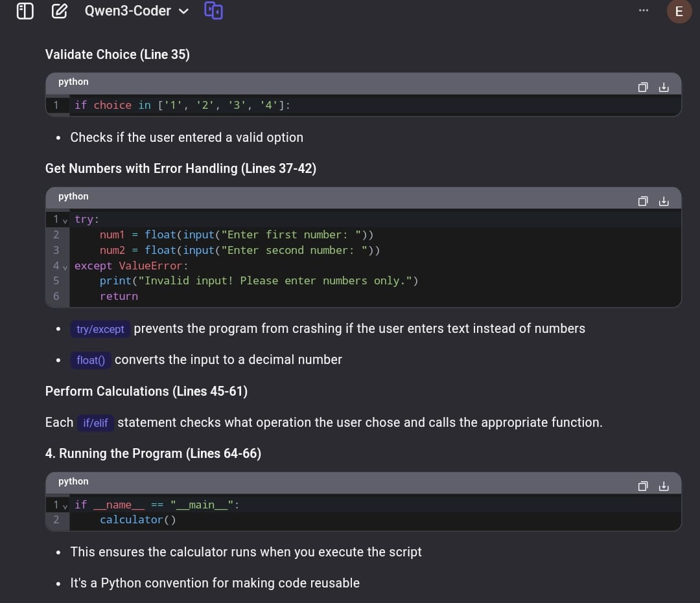Open the Qwen3-Coder model dropdown
Screen dimensions: 700x603
137,11
